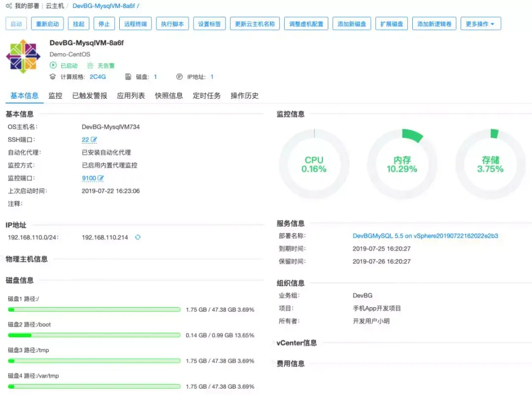
Task: Click the 磁盘1 usage progress bar
Action: (94, 309)
